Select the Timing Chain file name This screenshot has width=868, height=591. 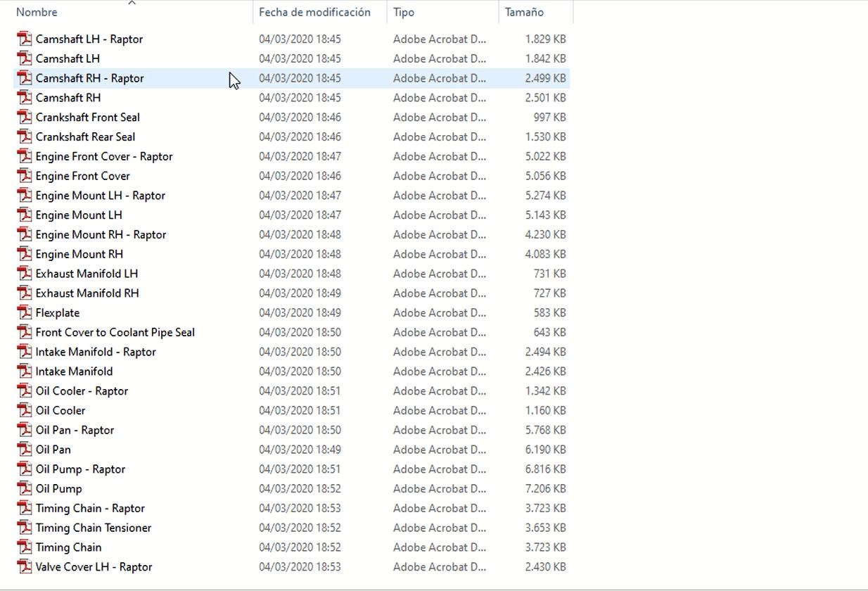click(x=69, y=547)
